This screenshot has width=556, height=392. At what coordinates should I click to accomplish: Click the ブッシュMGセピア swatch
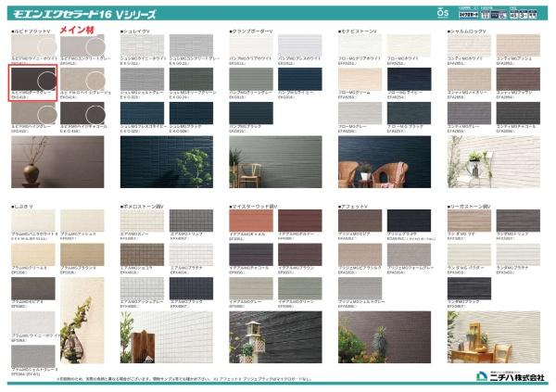tap(360, 221)
